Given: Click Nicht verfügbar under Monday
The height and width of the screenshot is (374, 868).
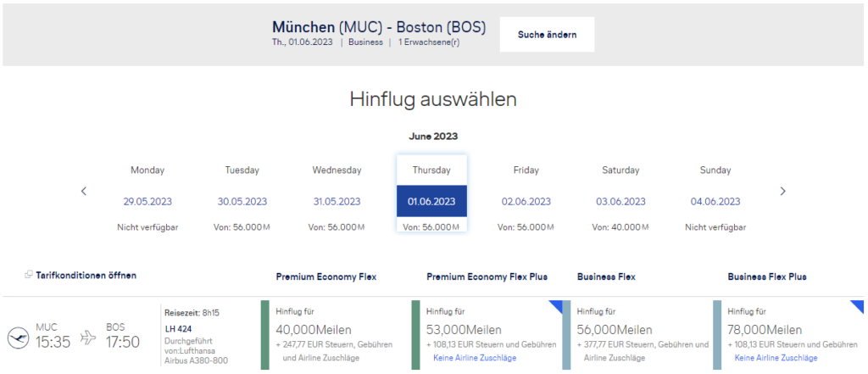Looking at the screenshot, I should (147, 227).
